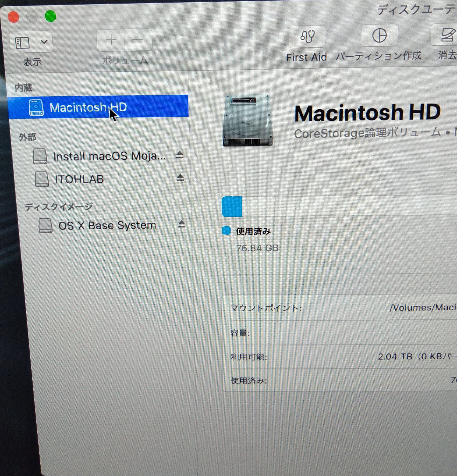Screen dimensions: 457x476
Task: Click the red close window button
Action: [x=13, y=17]
